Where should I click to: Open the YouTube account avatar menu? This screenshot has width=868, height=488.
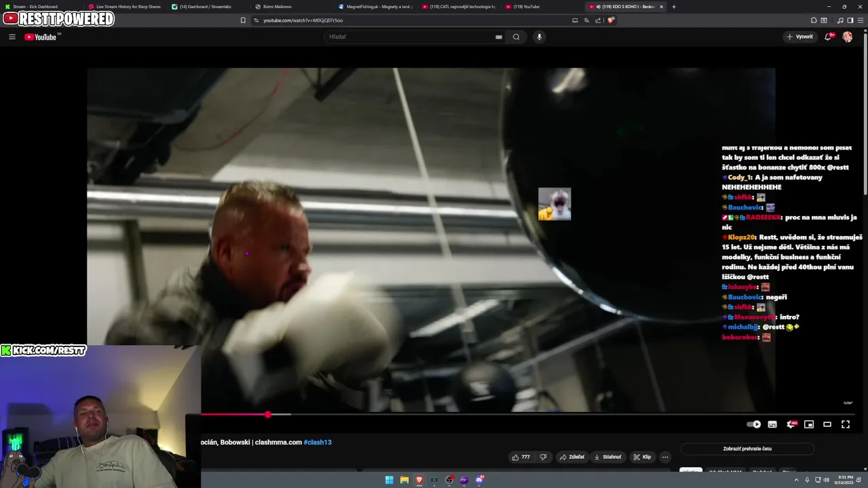[x=847, y=37]
